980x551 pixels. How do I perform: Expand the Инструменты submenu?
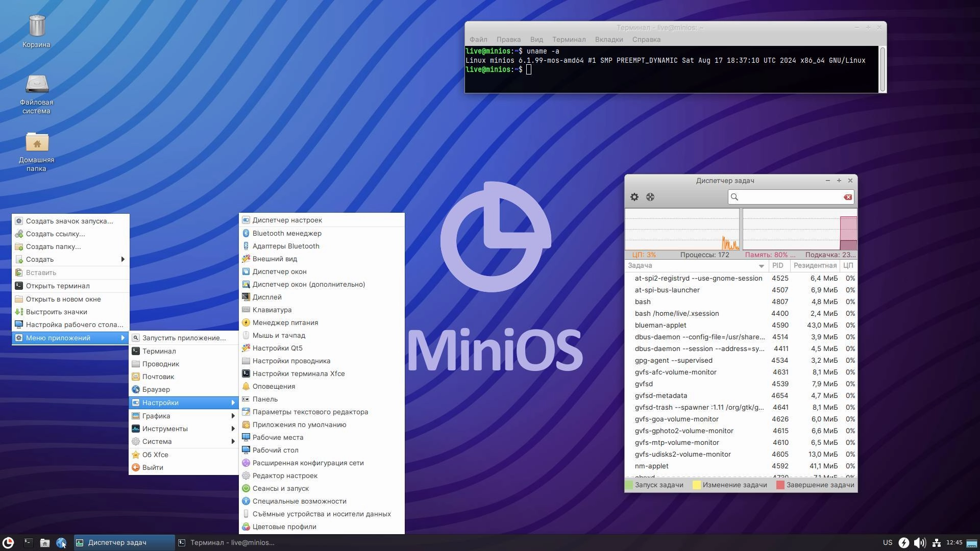184,429
